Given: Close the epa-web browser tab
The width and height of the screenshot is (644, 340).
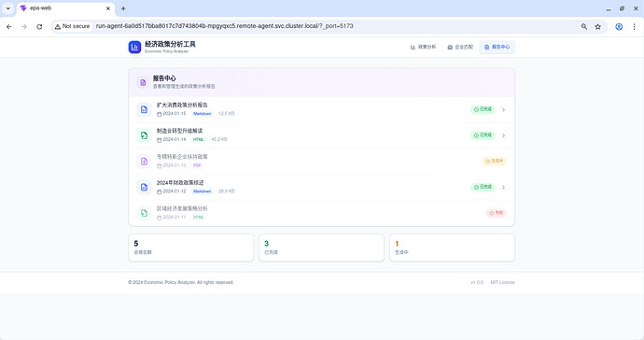Looking at the screenshot, I should (108, 8).
